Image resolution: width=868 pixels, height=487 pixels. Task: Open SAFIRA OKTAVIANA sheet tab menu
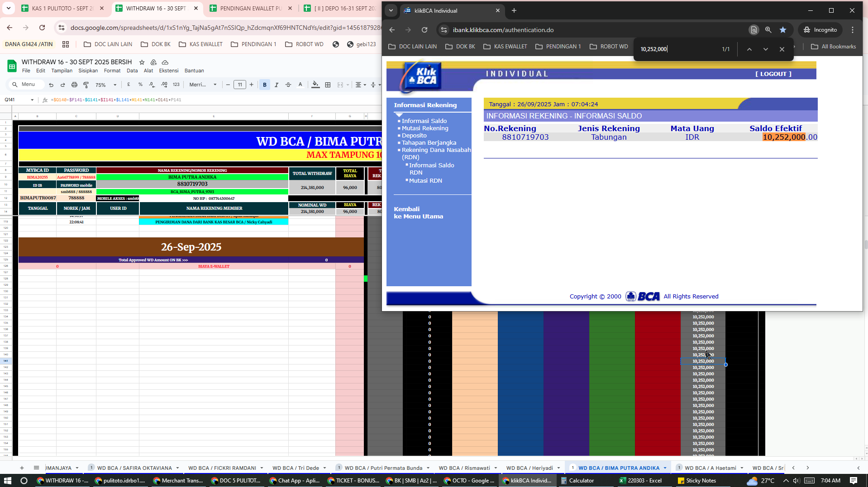pos(177,468)
